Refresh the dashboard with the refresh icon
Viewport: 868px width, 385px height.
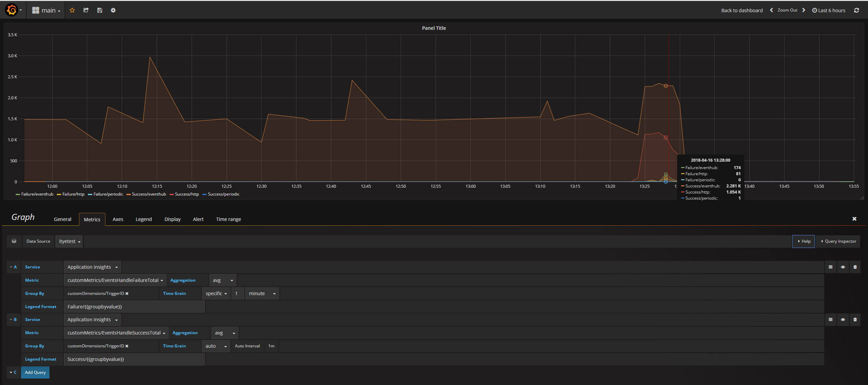coord(856,10)
